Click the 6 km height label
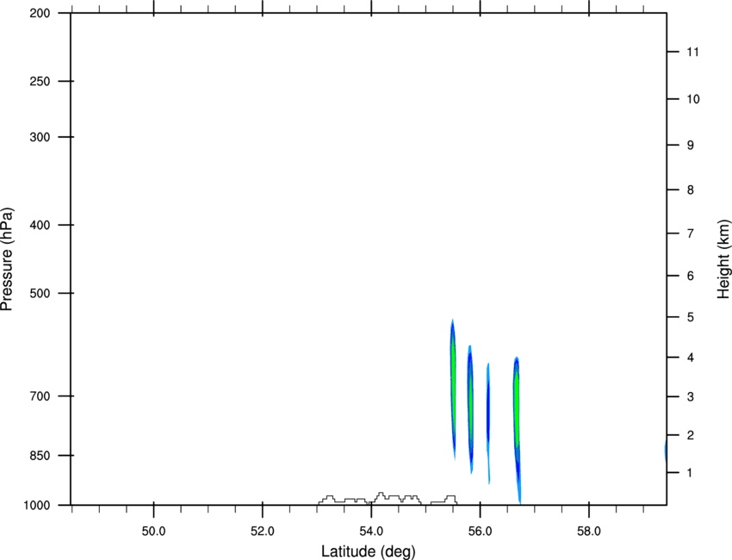Image resolution: width=732 pixels, height=560 pixels. click(691, 276)
